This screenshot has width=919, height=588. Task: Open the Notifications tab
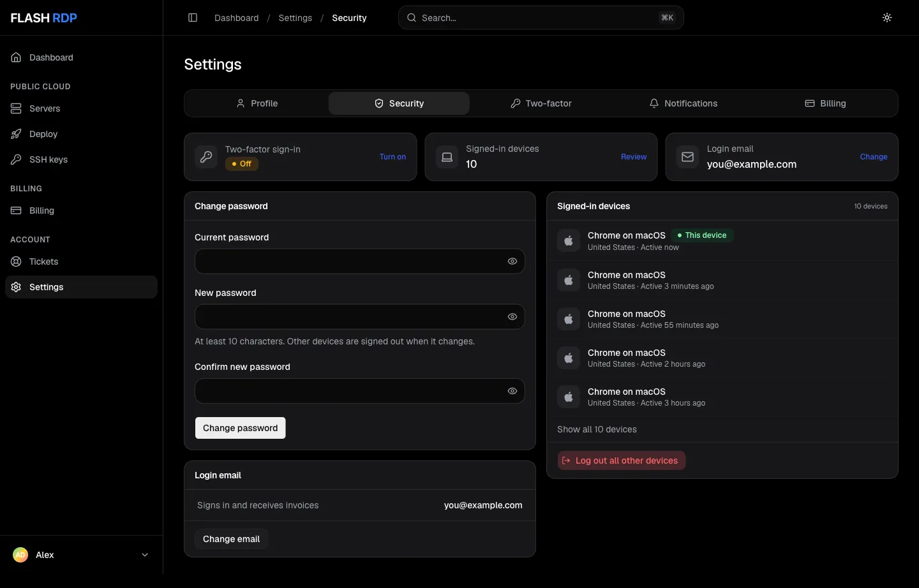pos(684,103)
